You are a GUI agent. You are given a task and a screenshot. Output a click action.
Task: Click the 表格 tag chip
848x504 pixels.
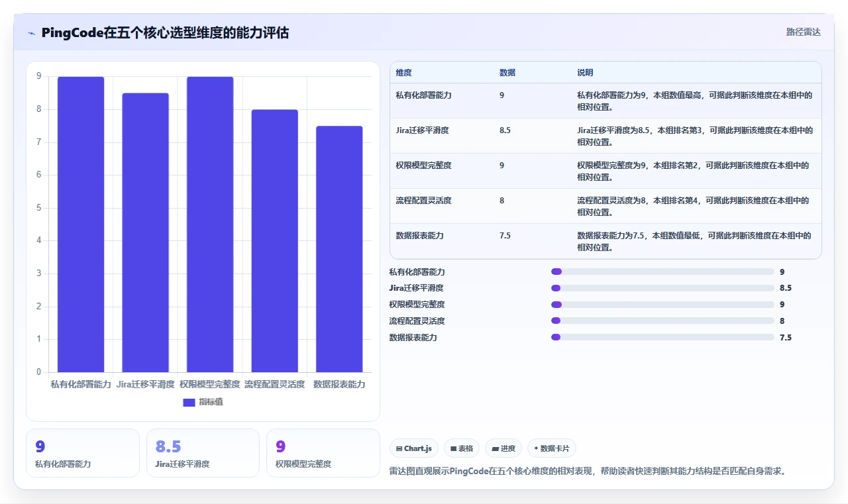coord(461,448)
